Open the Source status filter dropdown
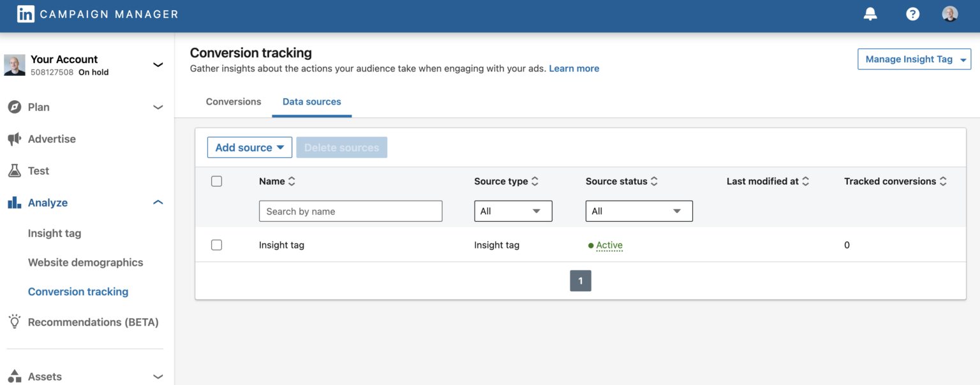The height and width of the screenshot is (385, 980). click(639, 211)
